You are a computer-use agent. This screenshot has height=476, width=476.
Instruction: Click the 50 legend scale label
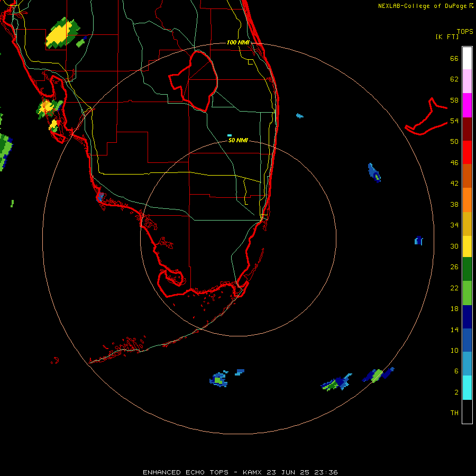454,142
